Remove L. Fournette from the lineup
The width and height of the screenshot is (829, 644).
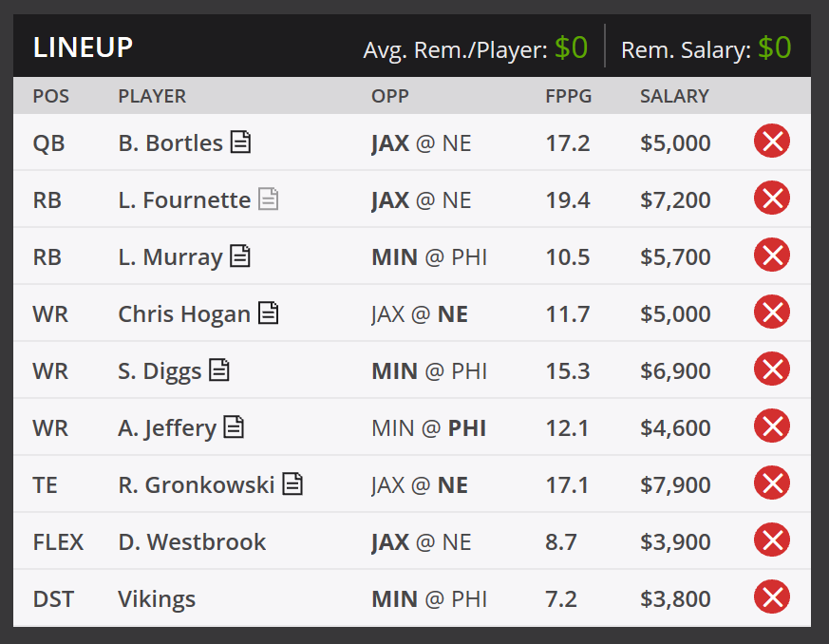(x=772, y=198)
